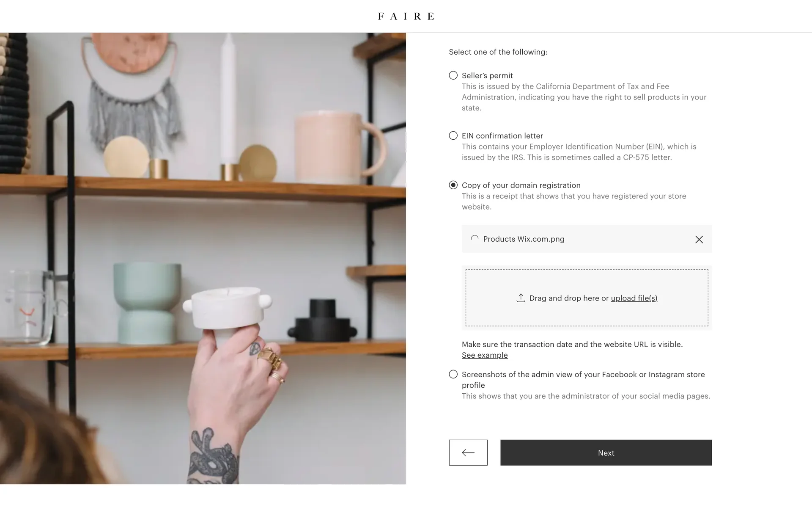Open the upload file(s) link
This screenshot has height=508, width=812.
click(x=634, y=298)
